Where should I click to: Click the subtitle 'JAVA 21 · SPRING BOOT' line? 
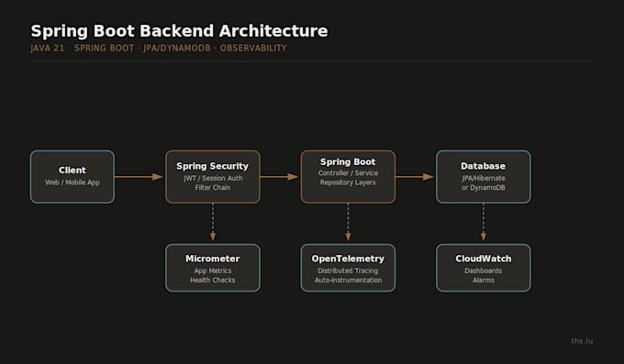pos(159,48)
